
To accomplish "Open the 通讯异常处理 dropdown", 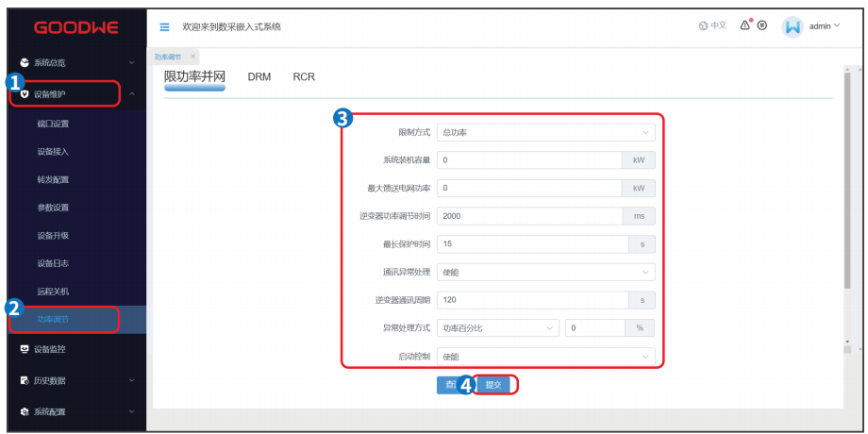I will point(546,273).
